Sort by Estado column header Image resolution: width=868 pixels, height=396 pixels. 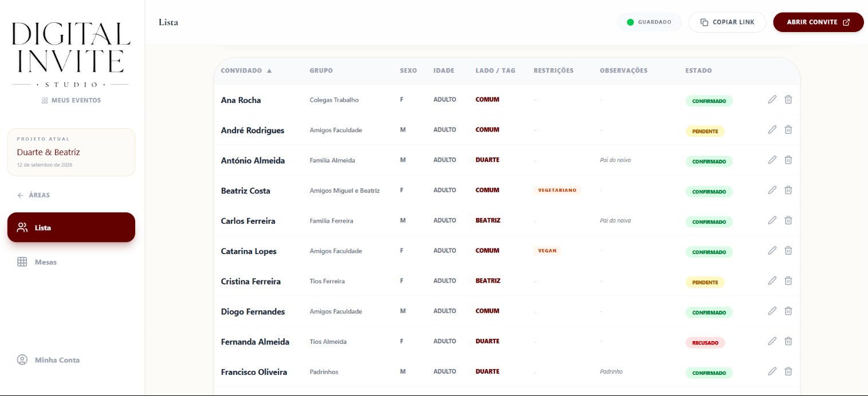[698, 71]
